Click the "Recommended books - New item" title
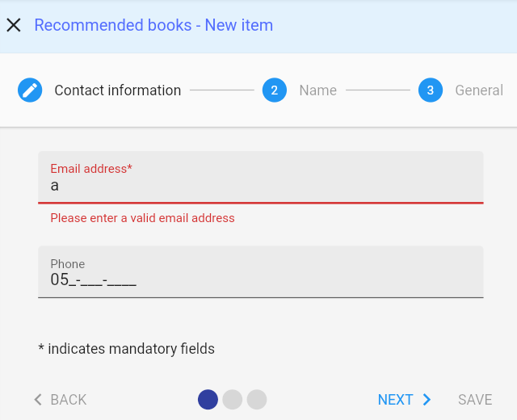 click(153, 25)
